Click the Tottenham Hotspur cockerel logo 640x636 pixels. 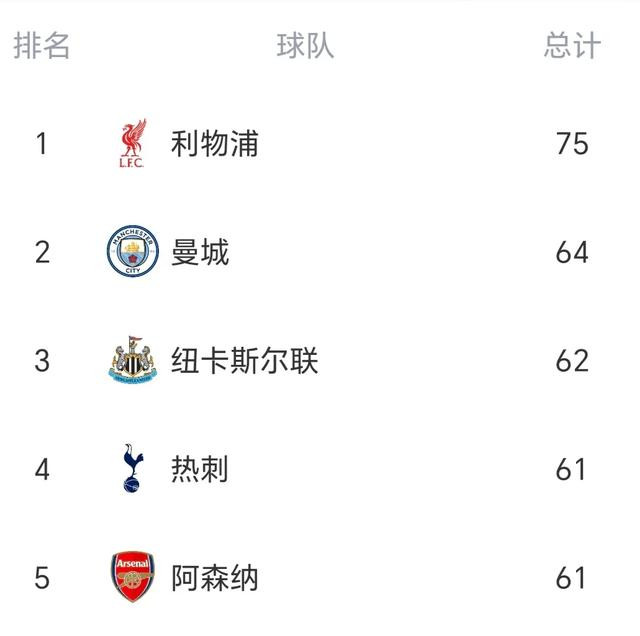[132, 469]
